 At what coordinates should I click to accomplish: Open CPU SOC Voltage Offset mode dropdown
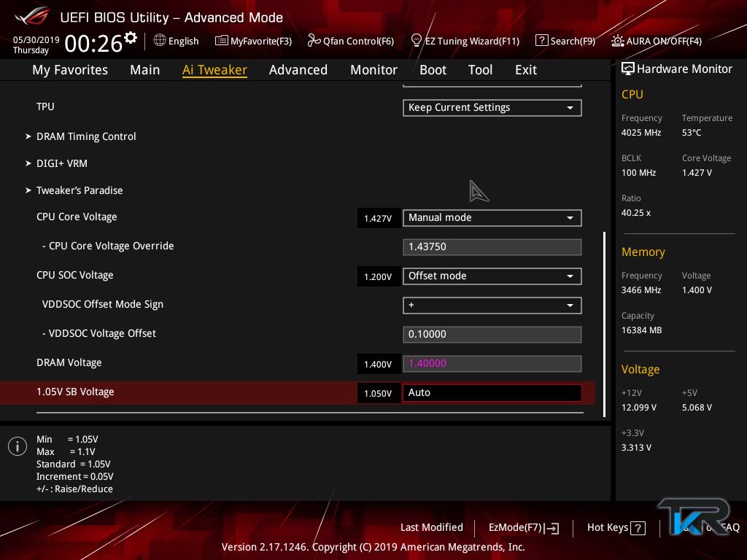point(492,276)
